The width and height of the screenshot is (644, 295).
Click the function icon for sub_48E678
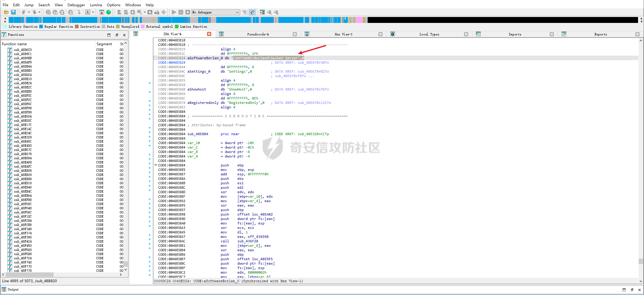pos(10,154)
